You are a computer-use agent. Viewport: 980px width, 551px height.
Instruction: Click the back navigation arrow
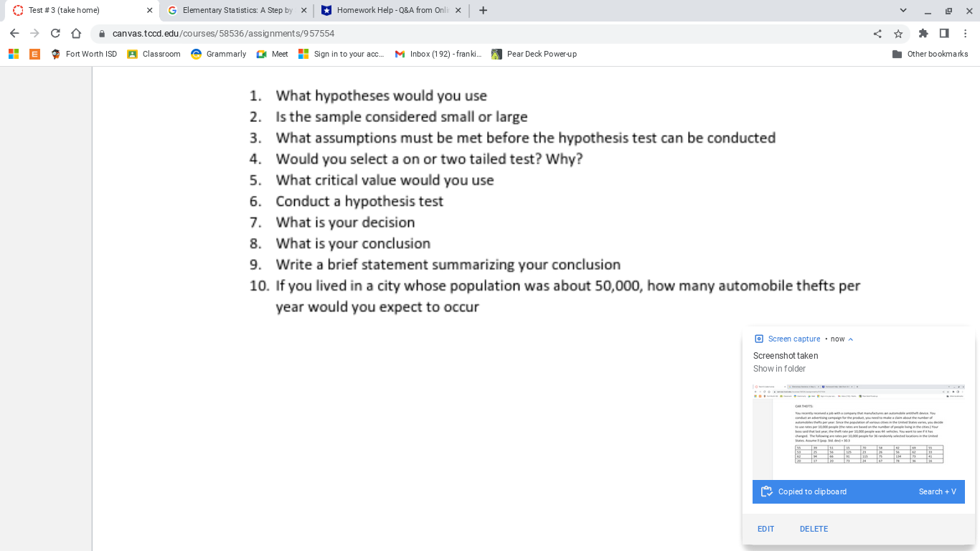pos(14,33)
